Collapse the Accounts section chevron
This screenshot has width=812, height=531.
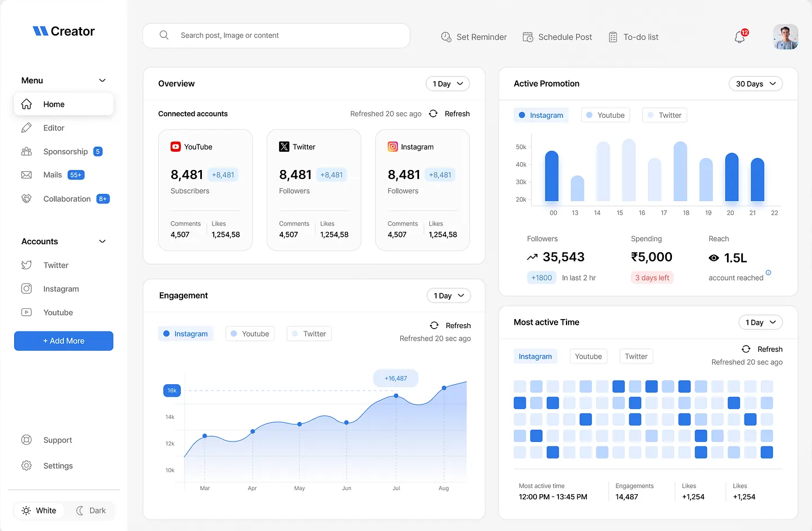tap(103, 241)
